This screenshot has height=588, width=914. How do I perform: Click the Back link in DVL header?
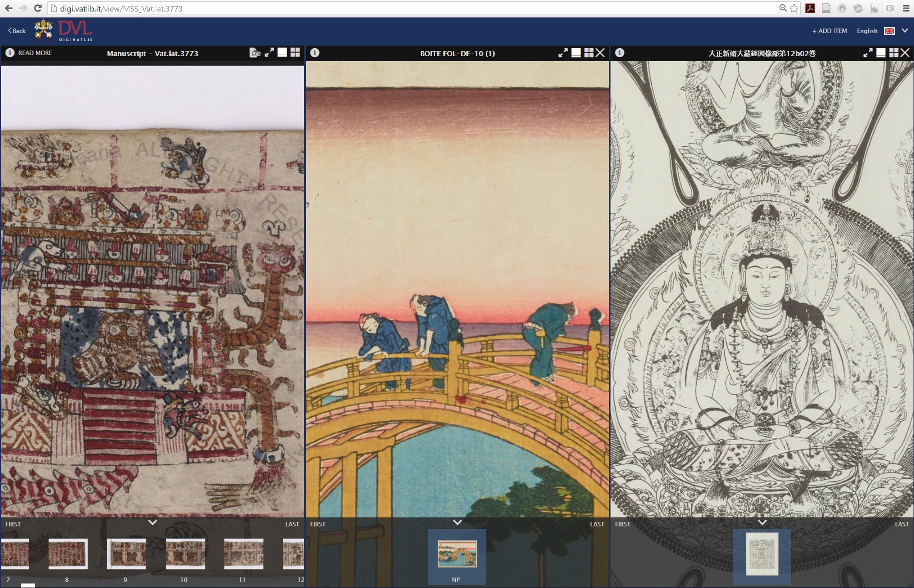click(x=17, y=31)
